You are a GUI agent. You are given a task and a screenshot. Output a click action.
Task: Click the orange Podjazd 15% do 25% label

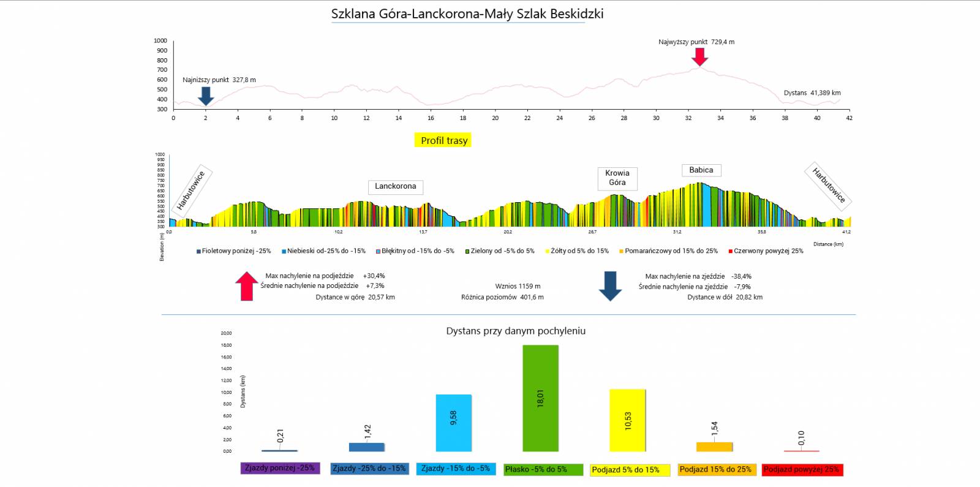pyautogui.click(x=715, y=469)
